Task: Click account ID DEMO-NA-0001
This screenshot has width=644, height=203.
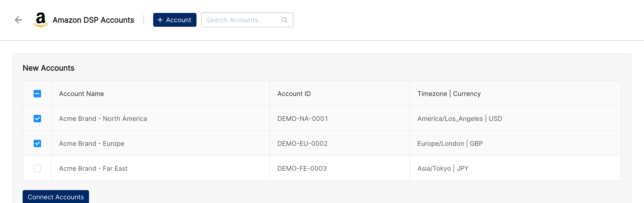Action: (x=302, y=119)
